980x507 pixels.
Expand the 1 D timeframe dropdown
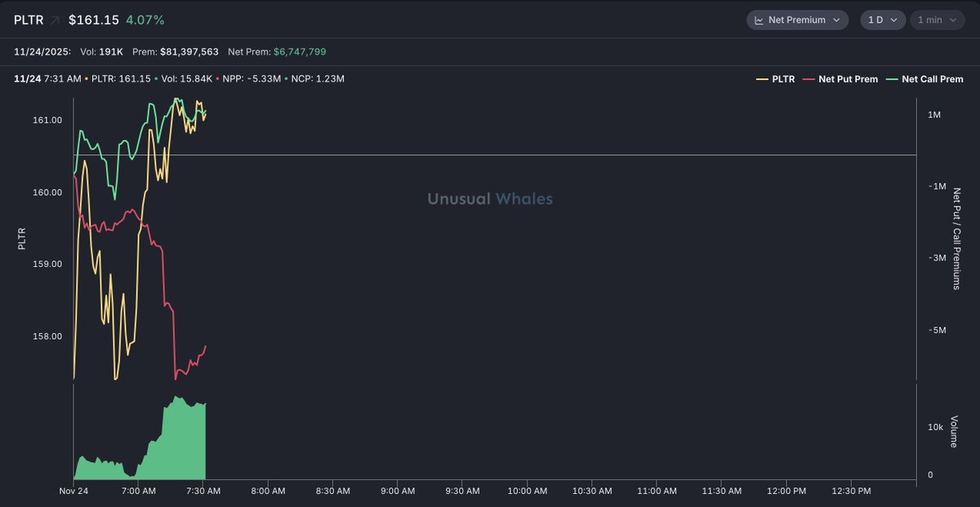[882, 20]
